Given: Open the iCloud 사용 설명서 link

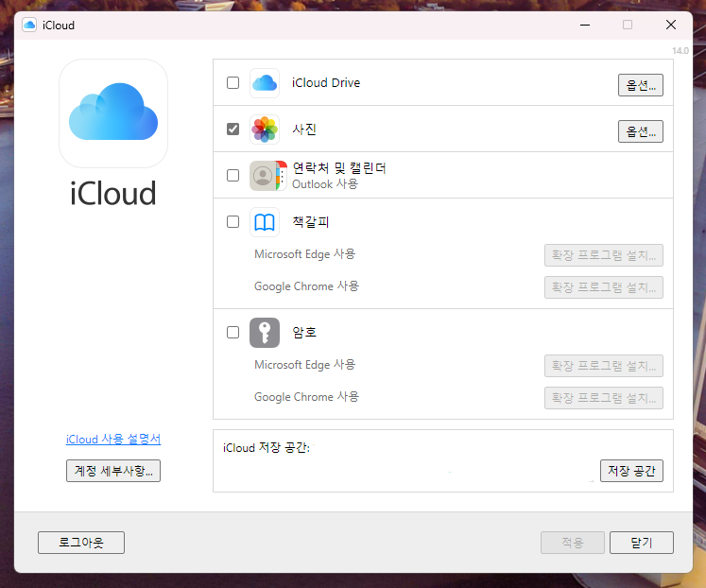Looking at the screenshot, I should (113, 439).
